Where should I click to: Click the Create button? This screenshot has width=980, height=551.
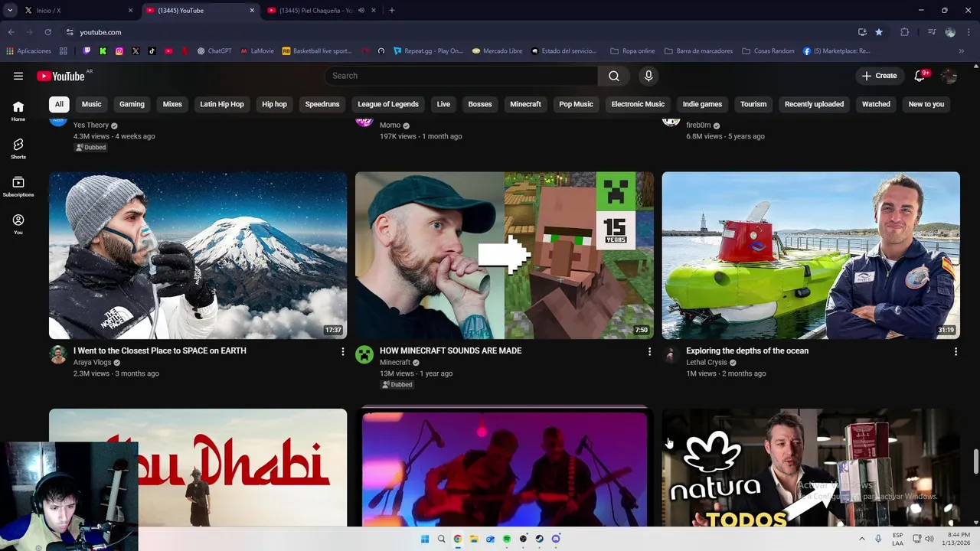[x=879, y=76]
